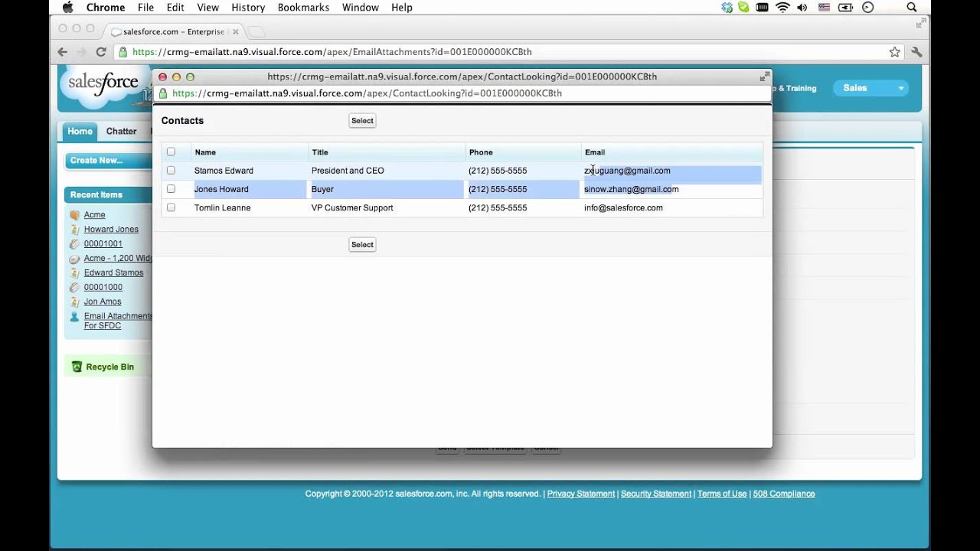Image resolution: width=980 pixels, height=551 pixels.
Task: Reload the main Chrome page
Action: point(101,52)
